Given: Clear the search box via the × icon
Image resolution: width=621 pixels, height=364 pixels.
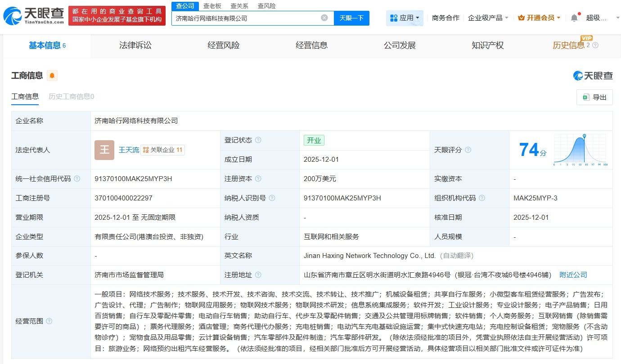Looking at the screenshot, I should (x=324, y=18).
